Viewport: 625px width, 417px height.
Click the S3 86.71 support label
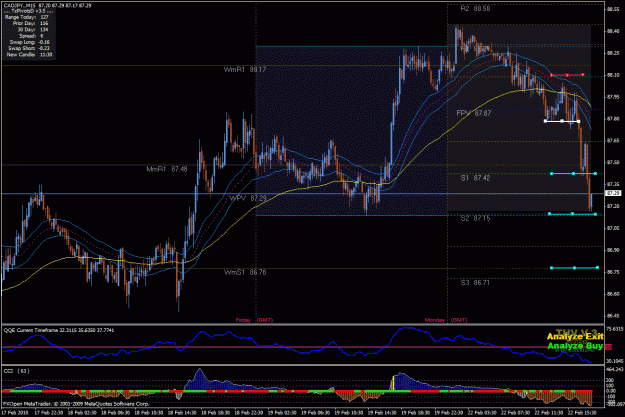tap(475, 283)
